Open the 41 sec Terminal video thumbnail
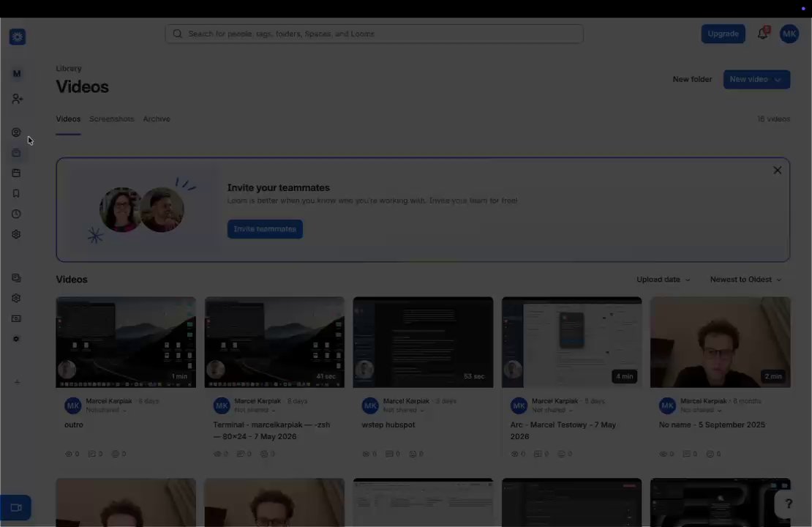Screen dimensions: 812x527 [274, 342]
